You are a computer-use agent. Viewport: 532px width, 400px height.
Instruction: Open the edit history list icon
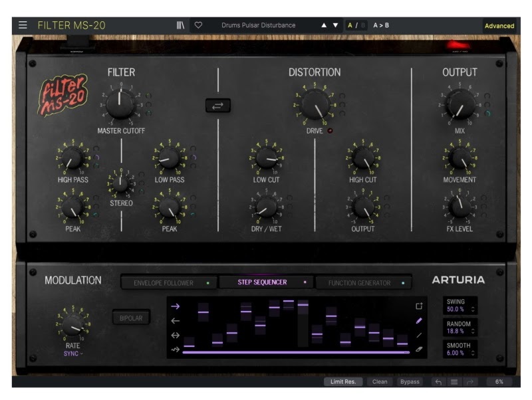click(454, 382)
